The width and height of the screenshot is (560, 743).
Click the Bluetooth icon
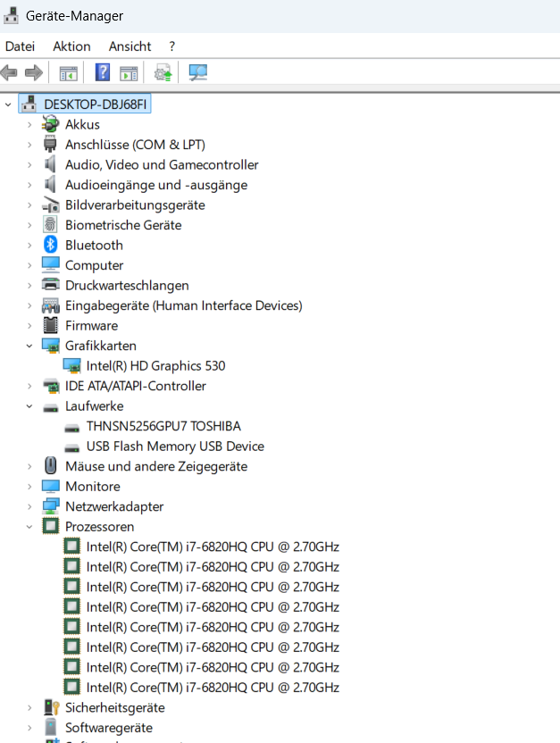click(50, 245)
